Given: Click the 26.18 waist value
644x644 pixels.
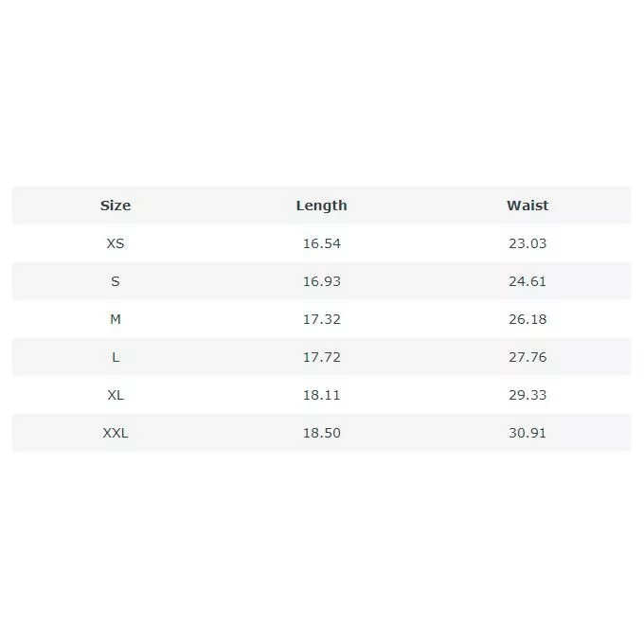Looking at the screenshot, I should pos(528,319).
